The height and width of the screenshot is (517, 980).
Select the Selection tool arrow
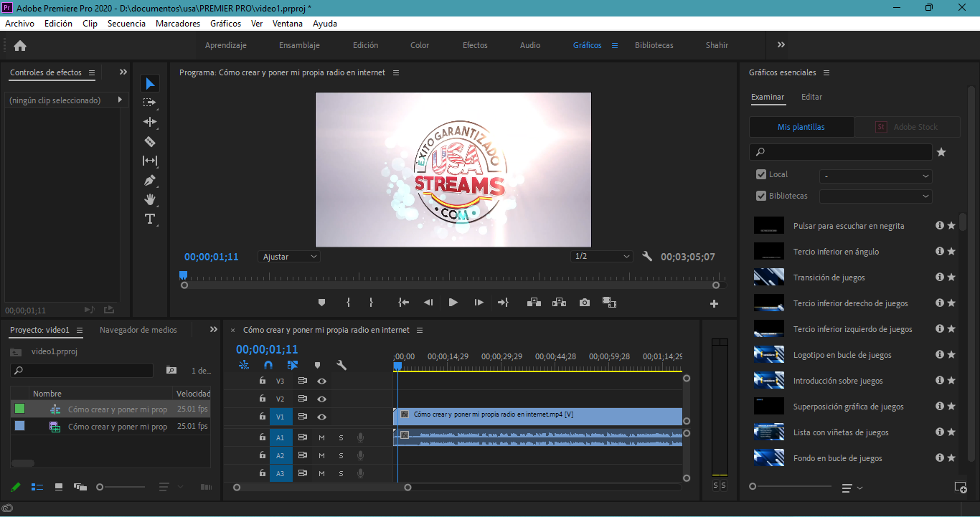tap(149, 83)
